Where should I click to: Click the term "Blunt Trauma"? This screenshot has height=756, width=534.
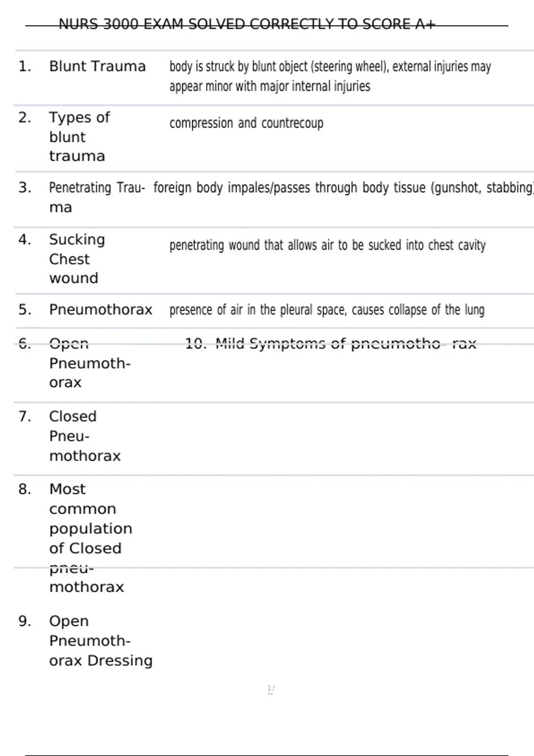click(97, 66)
